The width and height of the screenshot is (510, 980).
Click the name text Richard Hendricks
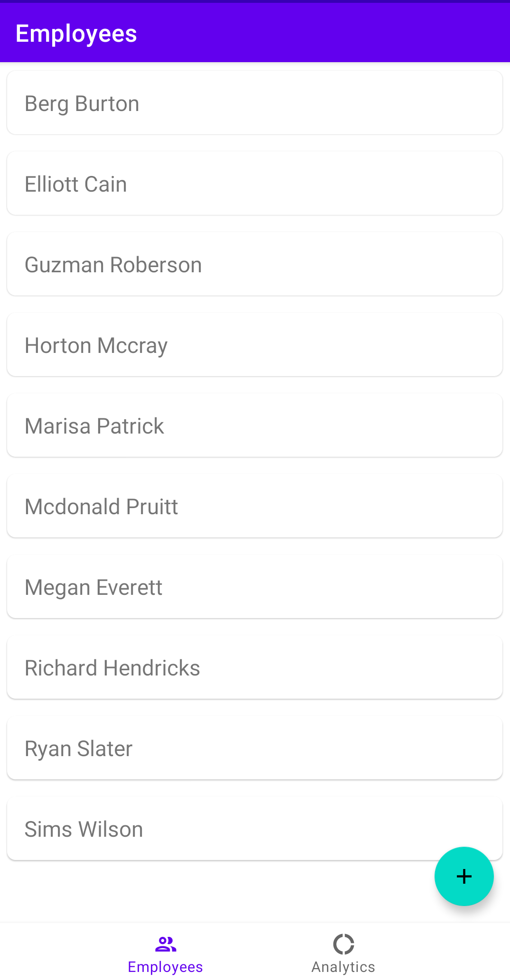(112, 668)
